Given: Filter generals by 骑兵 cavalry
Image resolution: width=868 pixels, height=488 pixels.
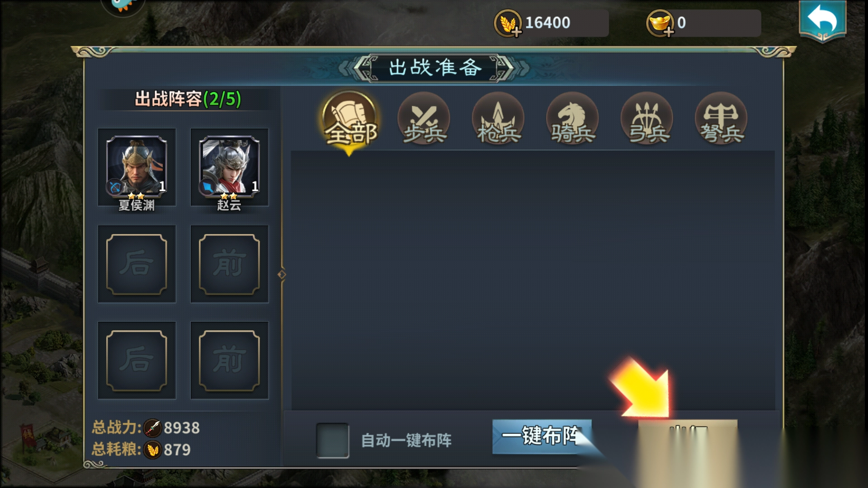Looking at the screenshot, I should [x=572, y=119].
